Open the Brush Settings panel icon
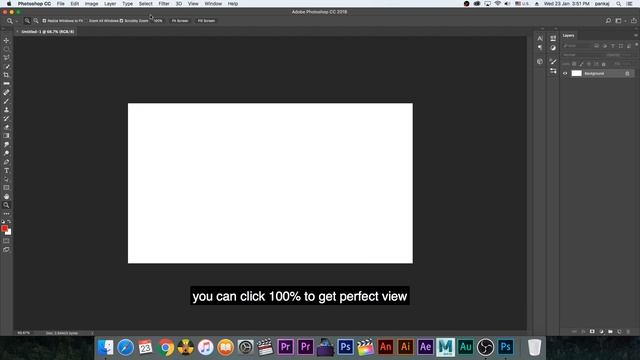 pos(553,62)
